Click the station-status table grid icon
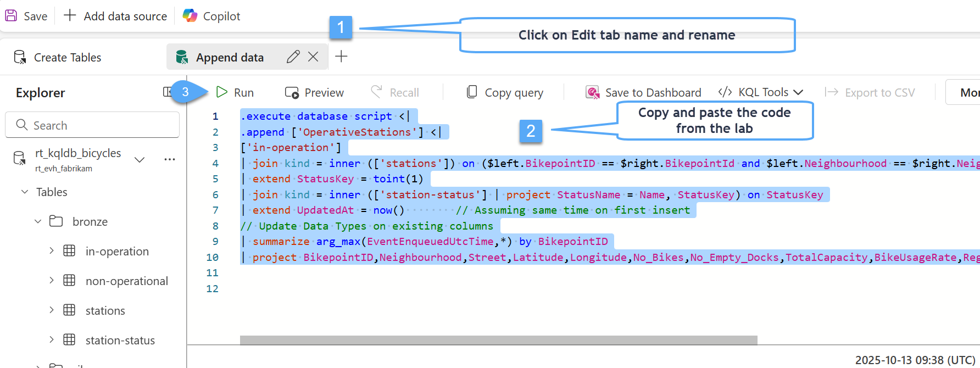 pyautogui.click(x=69, y=340)
